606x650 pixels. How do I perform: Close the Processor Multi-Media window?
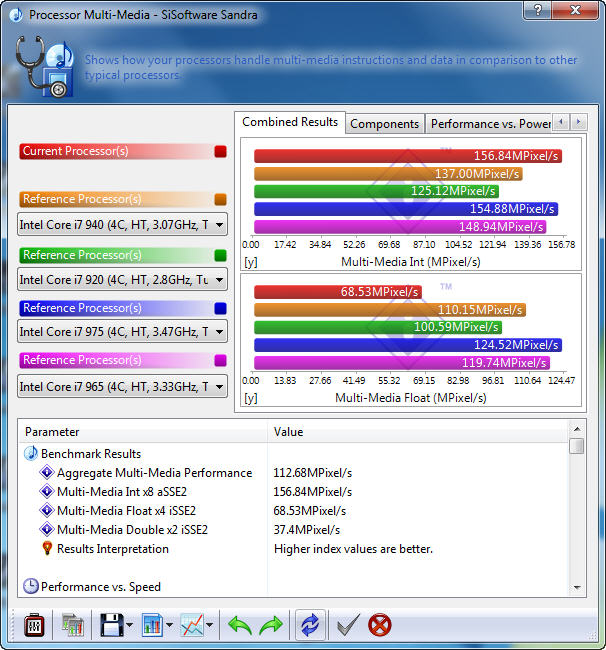click(575, 10)
